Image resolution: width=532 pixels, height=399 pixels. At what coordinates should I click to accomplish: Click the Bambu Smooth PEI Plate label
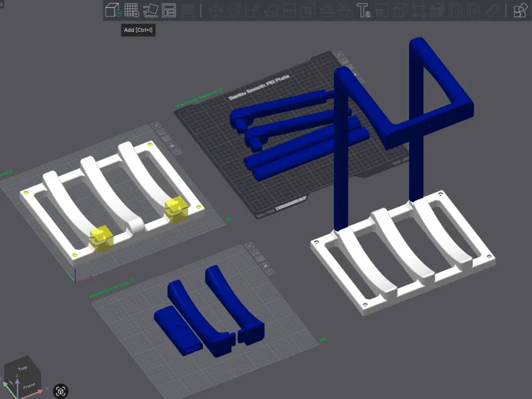(259, 87)
